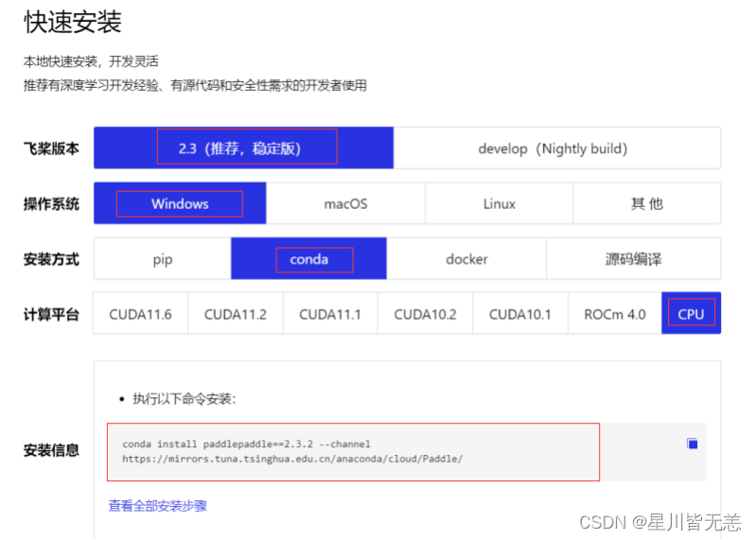Pick CUDA11.6 compute platform
The image size is (756, 540).
[140, 314]
